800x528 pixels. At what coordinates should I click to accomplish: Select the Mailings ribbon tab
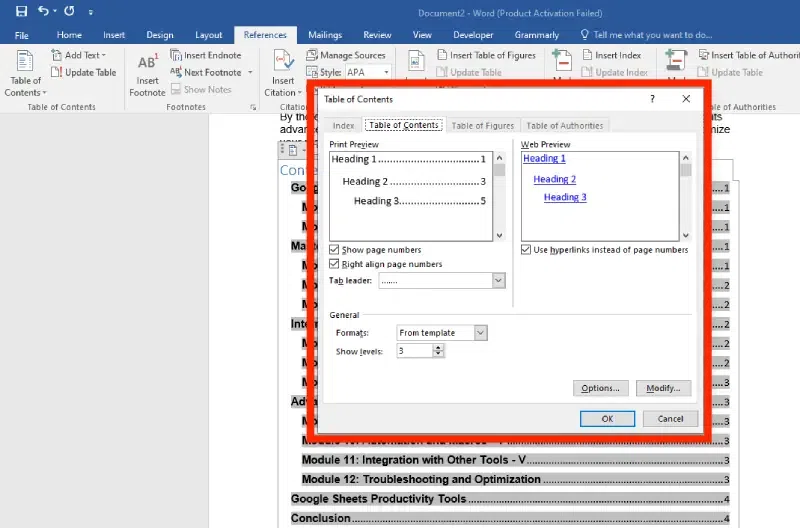[x=325, y=35]
